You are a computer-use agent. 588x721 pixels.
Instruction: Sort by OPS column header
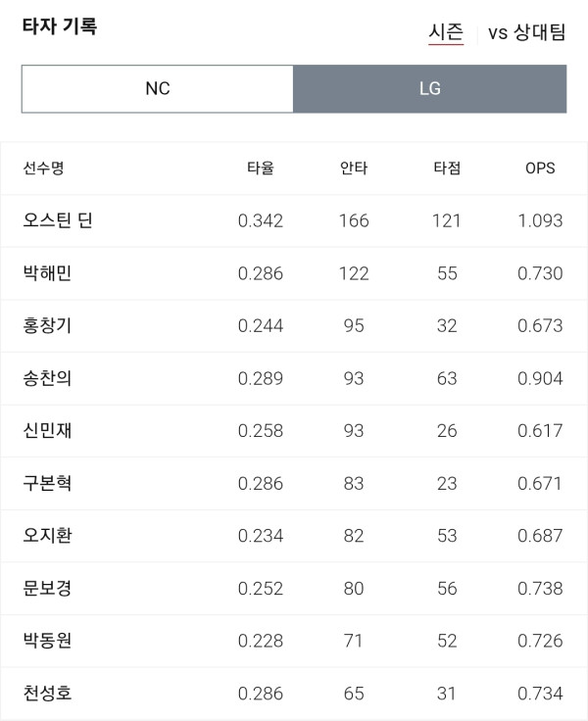pos(540,168)
